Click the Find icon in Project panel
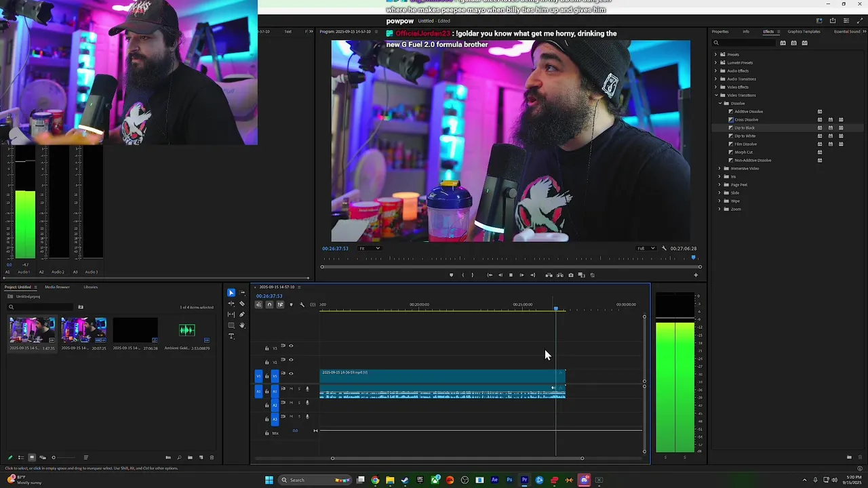Viewport: 868px width, 488px height. (x=179, y=457)
